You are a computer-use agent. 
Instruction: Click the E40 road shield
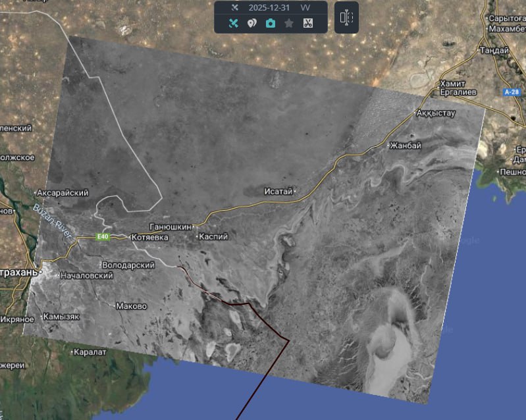[102, 237]
